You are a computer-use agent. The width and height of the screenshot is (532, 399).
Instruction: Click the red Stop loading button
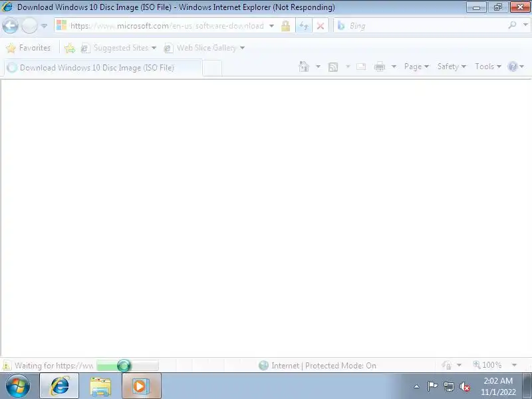[321, 26]
